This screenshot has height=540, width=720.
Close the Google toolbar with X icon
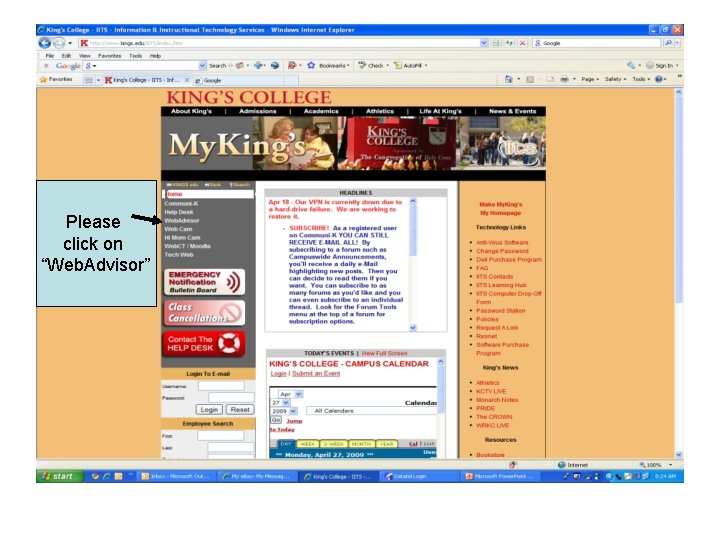coord(46,66)
